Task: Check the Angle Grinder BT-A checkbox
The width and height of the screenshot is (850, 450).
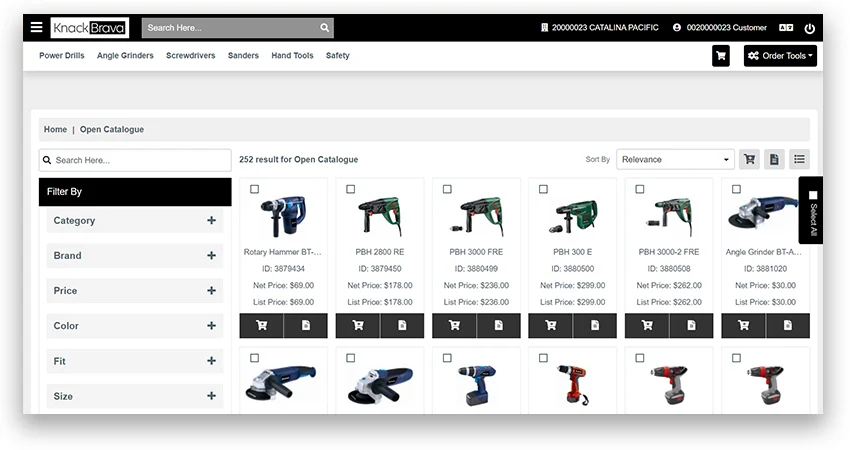Action: point(736,189)
